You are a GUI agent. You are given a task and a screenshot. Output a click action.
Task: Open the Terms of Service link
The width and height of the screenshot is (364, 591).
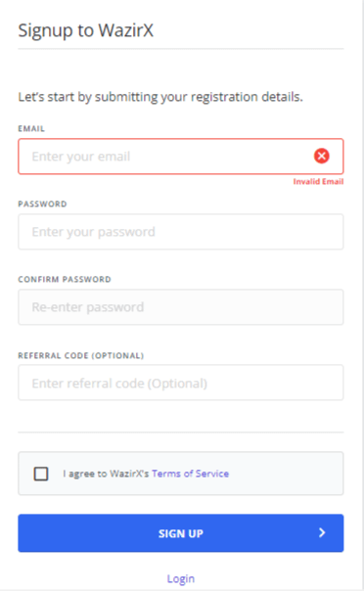[190, 474]
